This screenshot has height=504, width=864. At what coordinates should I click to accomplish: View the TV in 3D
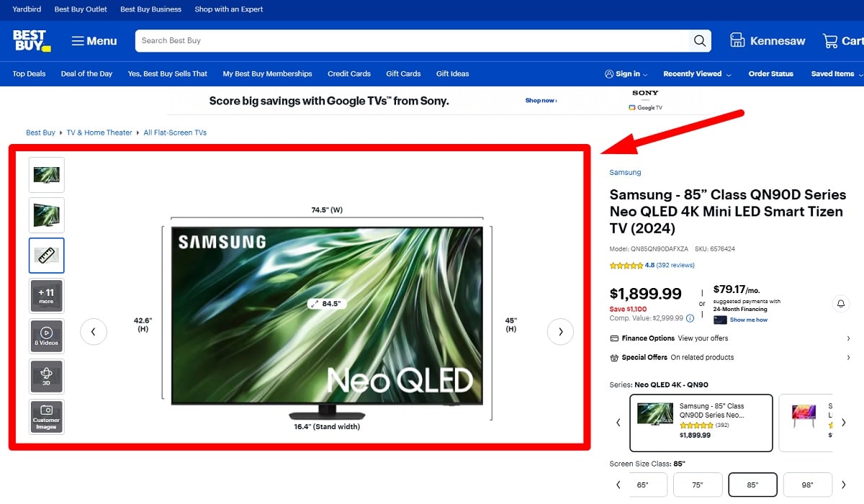pyautogui.click(x=46, y=376)
